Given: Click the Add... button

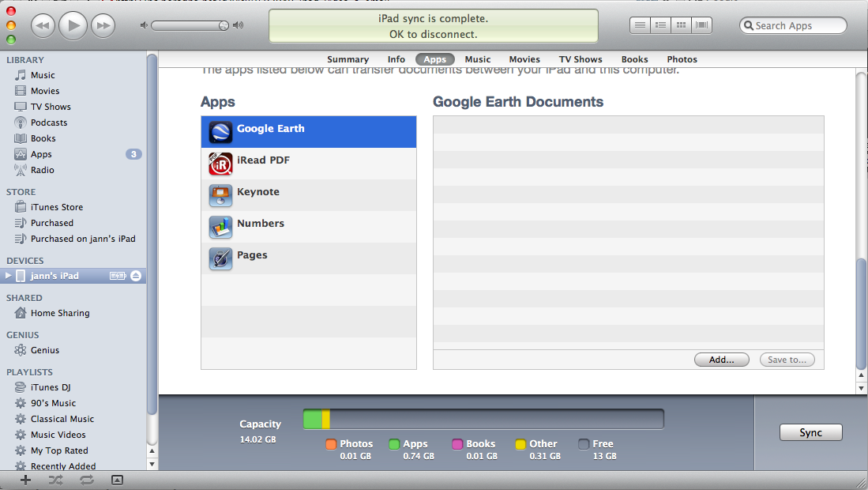Looking at the screenshot, I should click(x=721, y=360).
